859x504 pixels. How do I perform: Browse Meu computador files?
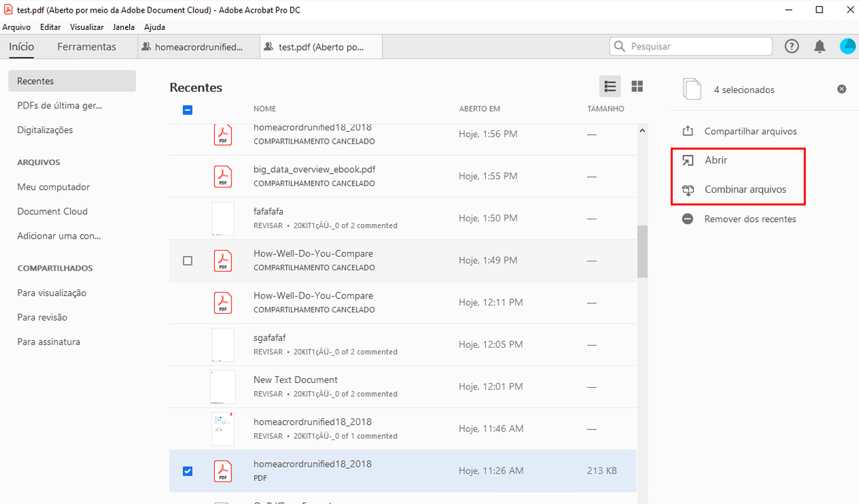[x=53, y=188]
